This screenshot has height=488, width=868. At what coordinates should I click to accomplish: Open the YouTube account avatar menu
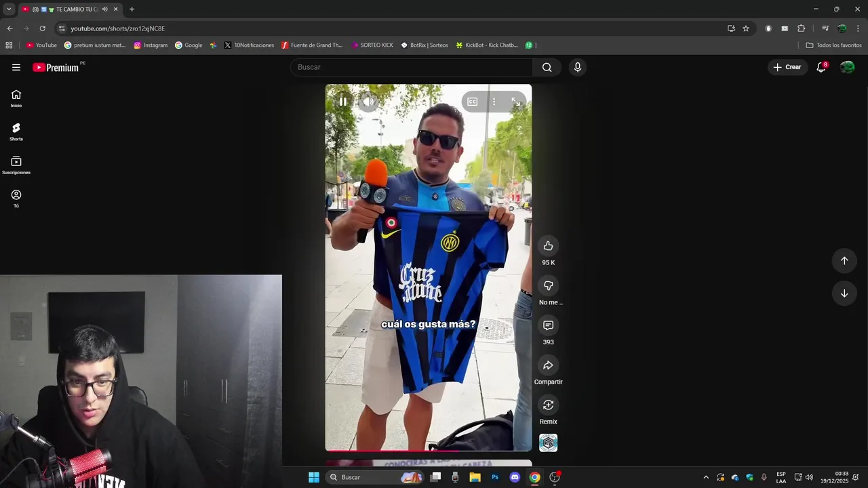(847, 67)
